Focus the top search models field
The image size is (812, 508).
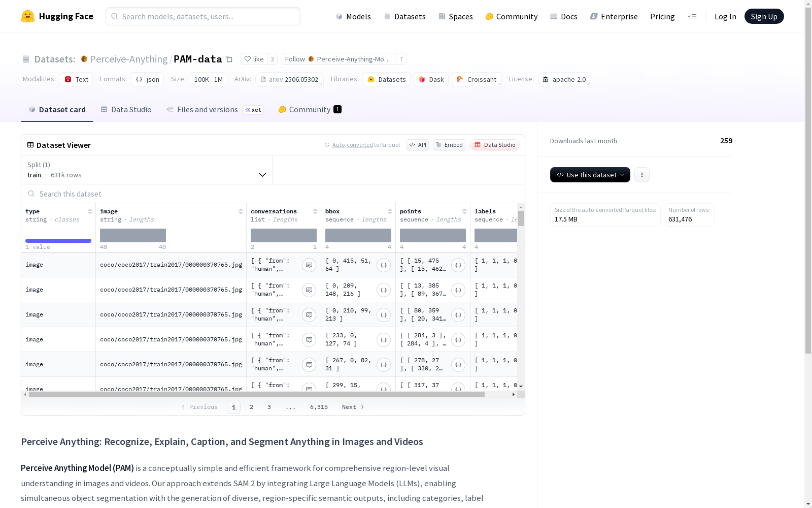click(203, 16)
